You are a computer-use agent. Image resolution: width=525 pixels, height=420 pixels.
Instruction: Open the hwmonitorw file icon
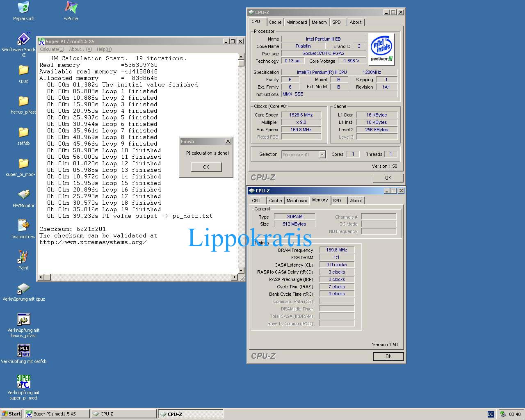[x=23, y=226]
